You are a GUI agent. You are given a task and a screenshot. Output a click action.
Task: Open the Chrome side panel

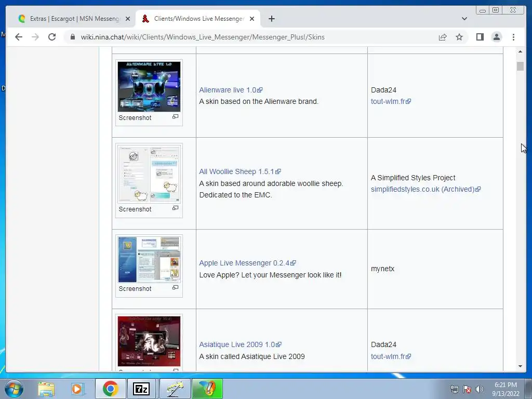(480, 37)
